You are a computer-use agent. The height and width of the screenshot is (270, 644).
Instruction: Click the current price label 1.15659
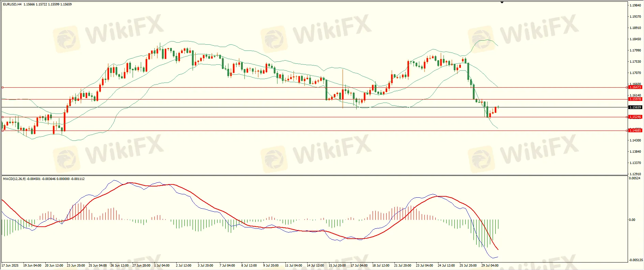(635, 107)
